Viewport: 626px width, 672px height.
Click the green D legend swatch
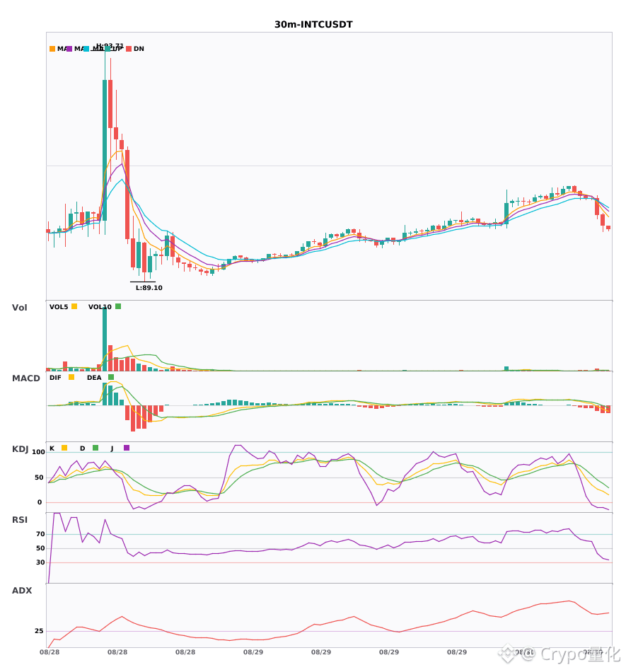pyautogui.click(x=95, y=448)
